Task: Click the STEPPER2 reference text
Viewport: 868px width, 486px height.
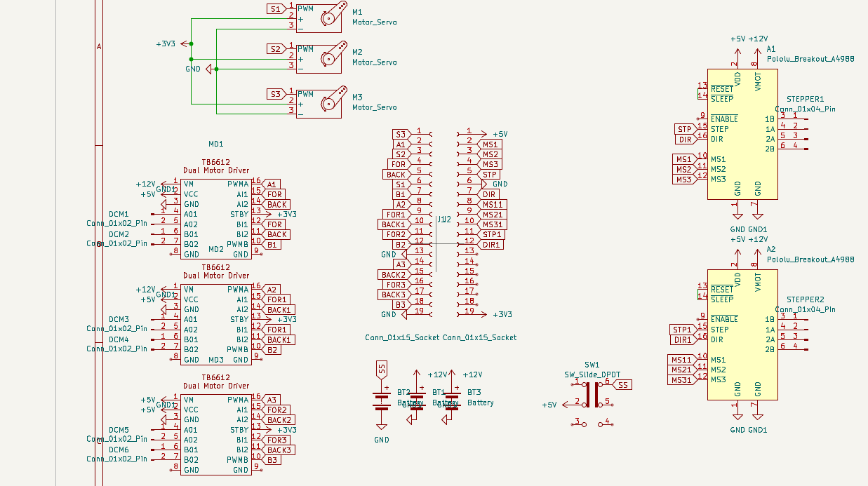Action: pos(805,299)
